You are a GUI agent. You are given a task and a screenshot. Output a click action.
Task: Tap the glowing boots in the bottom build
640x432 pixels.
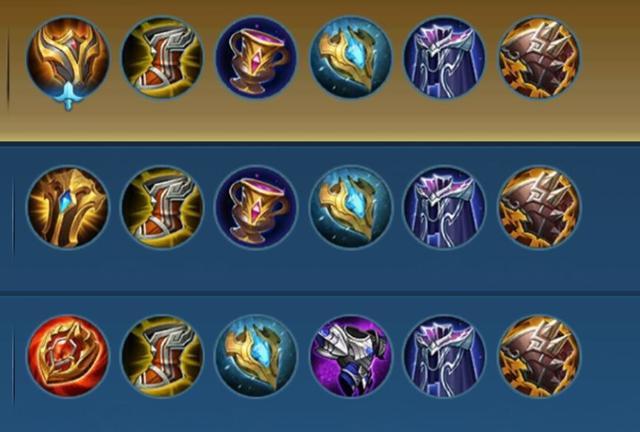tap(162, 356)
